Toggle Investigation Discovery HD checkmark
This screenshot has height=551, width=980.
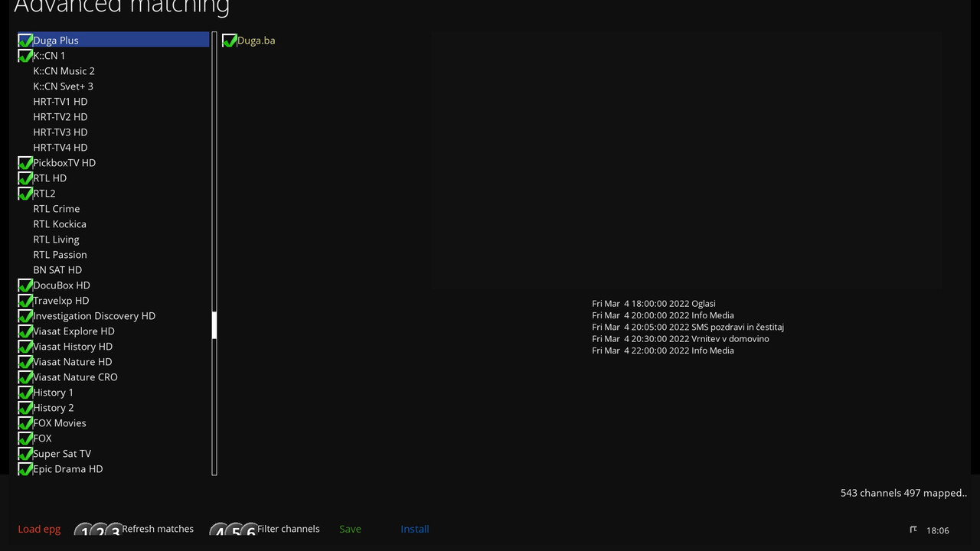tap(25, 315)
